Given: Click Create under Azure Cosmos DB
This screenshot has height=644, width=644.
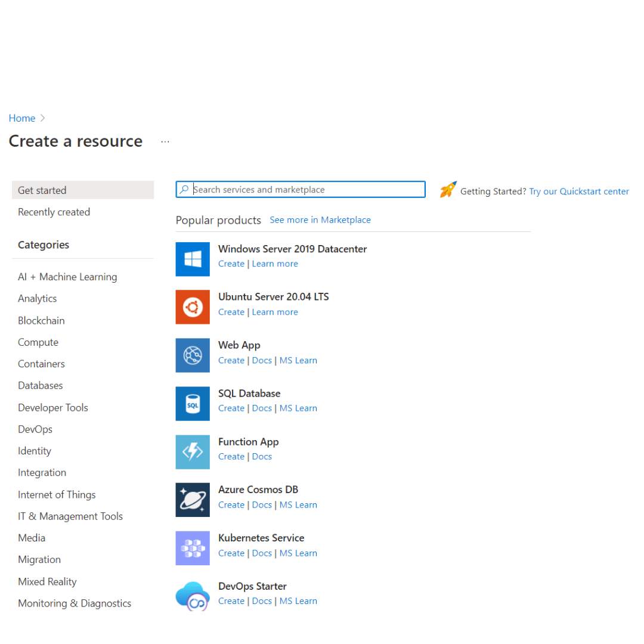Looking at the screenshot, I should coord(231,505).
